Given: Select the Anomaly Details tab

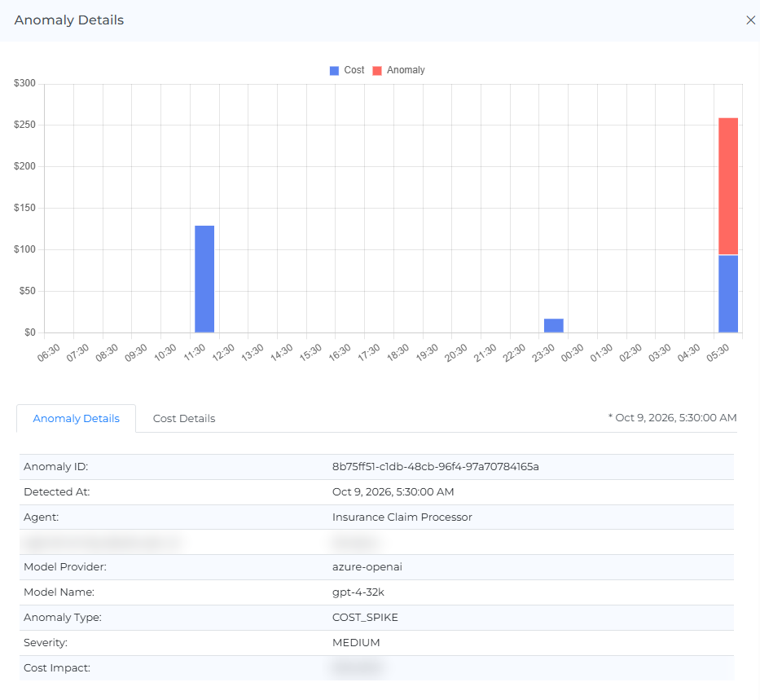Looking at the screenshot, I should coord(76,418).
